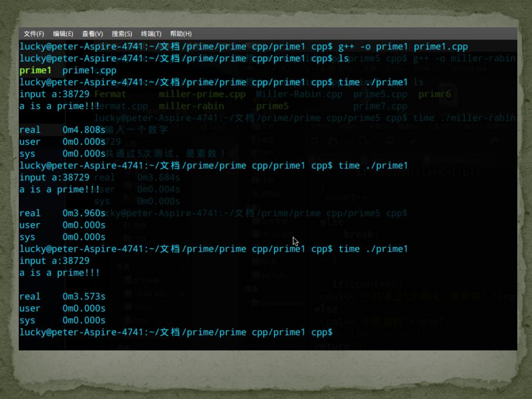Click the 'ls' command on second line

click(x=344, y=59)
